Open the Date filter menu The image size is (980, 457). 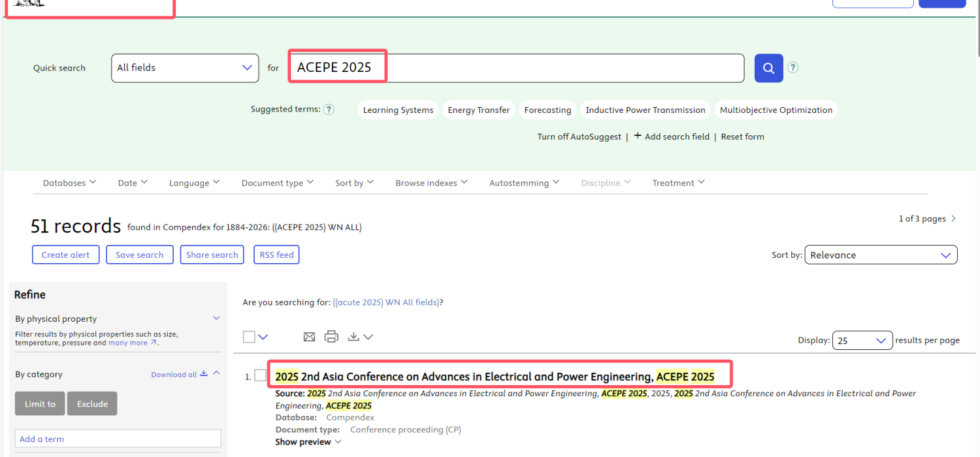(133, 183)
